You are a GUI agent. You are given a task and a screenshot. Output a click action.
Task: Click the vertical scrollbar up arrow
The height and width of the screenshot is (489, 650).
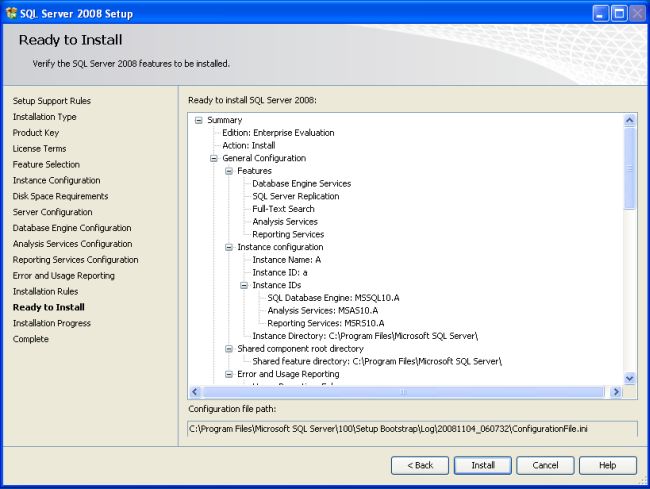click(630, 120)
